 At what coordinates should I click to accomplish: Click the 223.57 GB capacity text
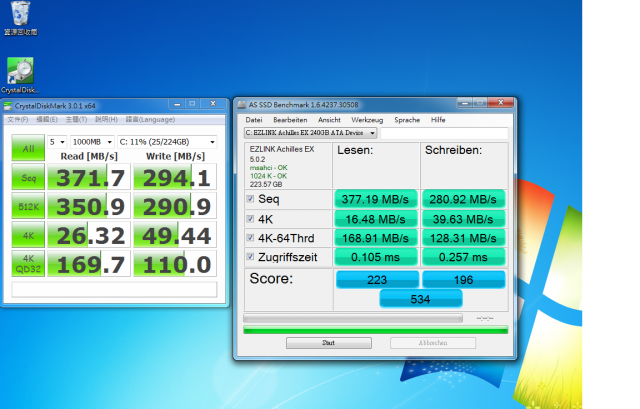(266, 184)
